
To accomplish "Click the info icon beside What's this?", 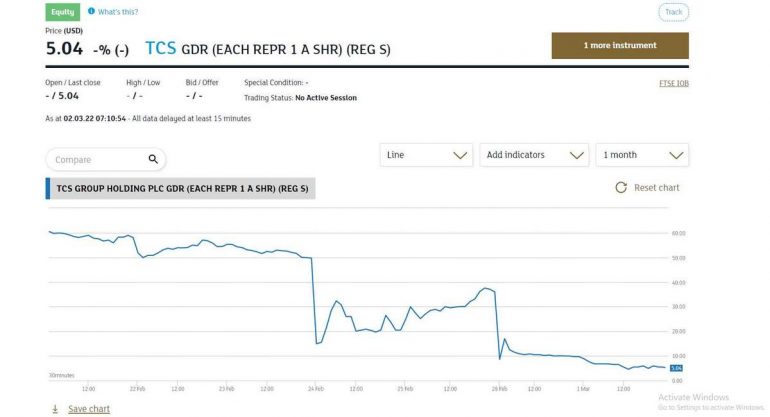I will [x=91, y=11].
